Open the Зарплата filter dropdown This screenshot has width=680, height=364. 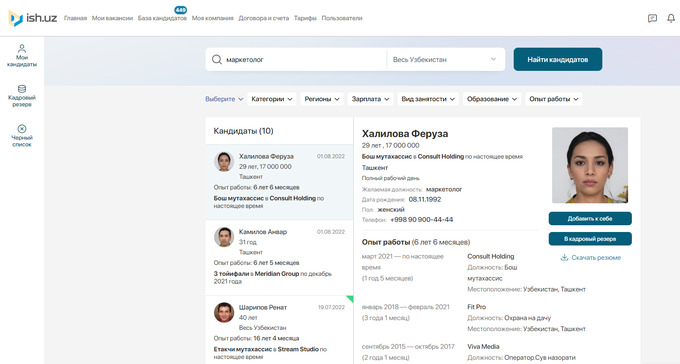tap(370, 99)
